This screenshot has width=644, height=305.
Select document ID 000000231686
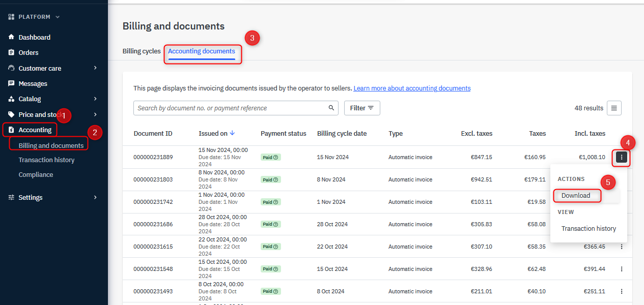tap(153, 225)
